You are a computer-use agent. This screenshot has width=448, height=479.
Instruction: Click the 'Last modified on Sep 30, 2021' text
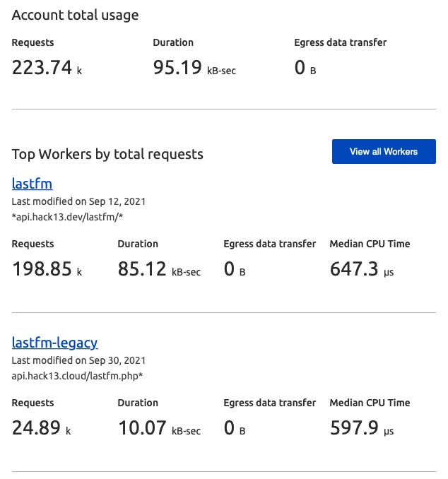78,360
